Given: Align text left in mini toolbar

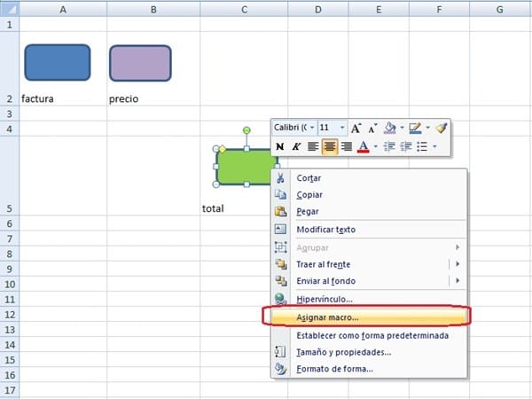Looking at the screenshot, I should 313,146.
